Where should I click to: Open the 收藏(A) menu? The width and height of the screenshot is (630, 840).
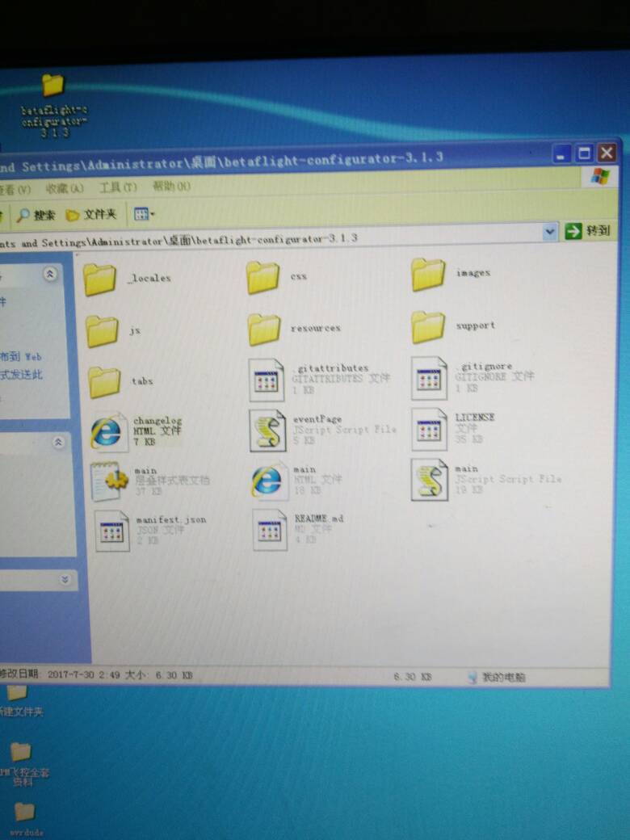[65, 188]
